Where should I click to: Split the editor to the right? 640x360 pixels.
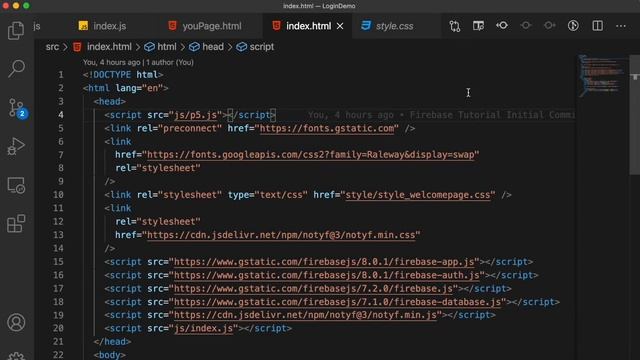pos(598,26)
